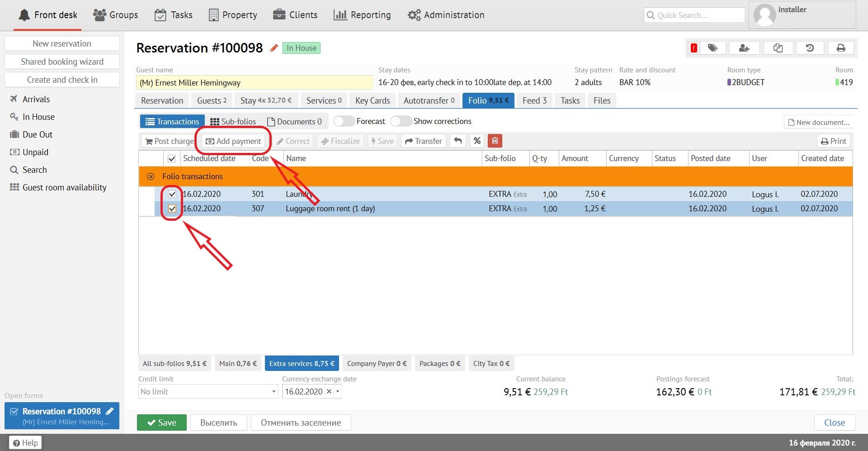Screen dimensions: 868x451
Task: Click the green Save button
Action: tap(161, 423)
